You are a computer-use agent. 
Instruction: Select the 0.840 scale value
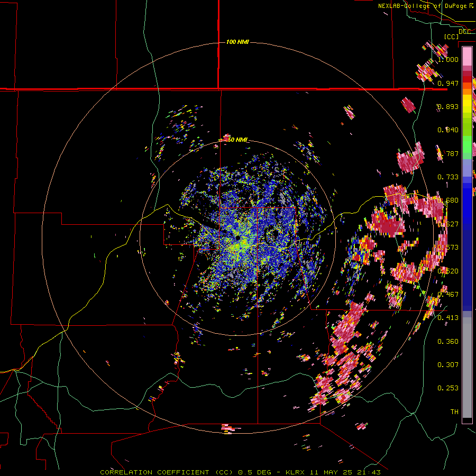coord(448,130)
